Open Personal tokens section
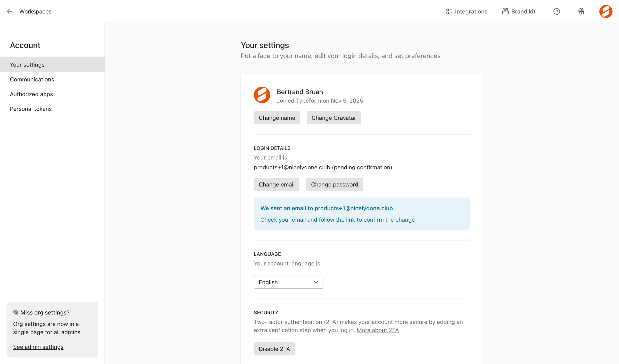 (x=52, y=109)
